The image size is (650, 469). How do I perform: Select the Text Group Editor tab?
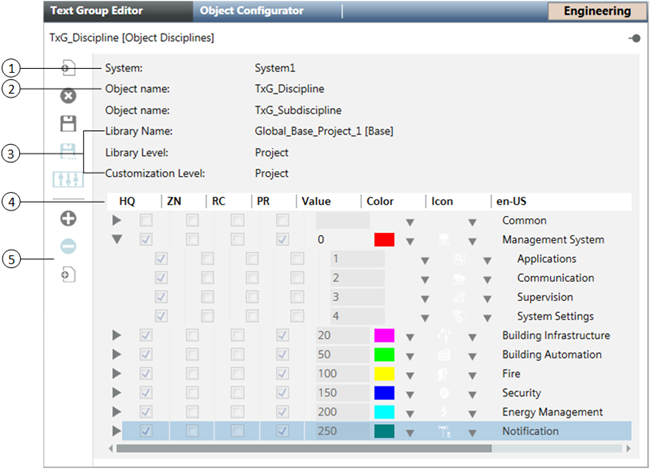(x=97, y=12)
